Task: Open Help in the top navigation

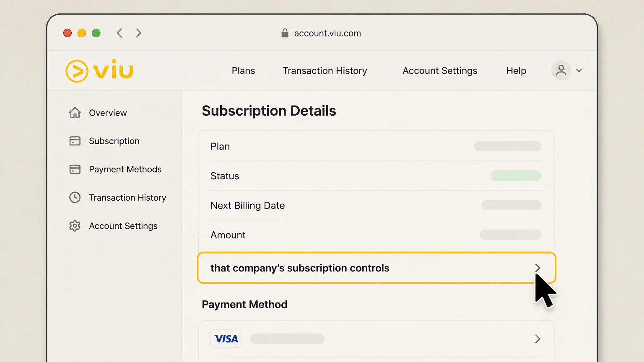Action: click(516, 71)
